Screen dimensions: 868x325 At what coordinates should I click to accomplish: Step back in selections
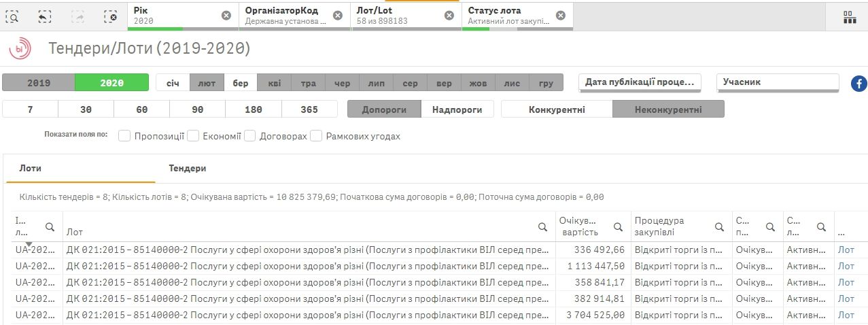click(x=44, y=16)
